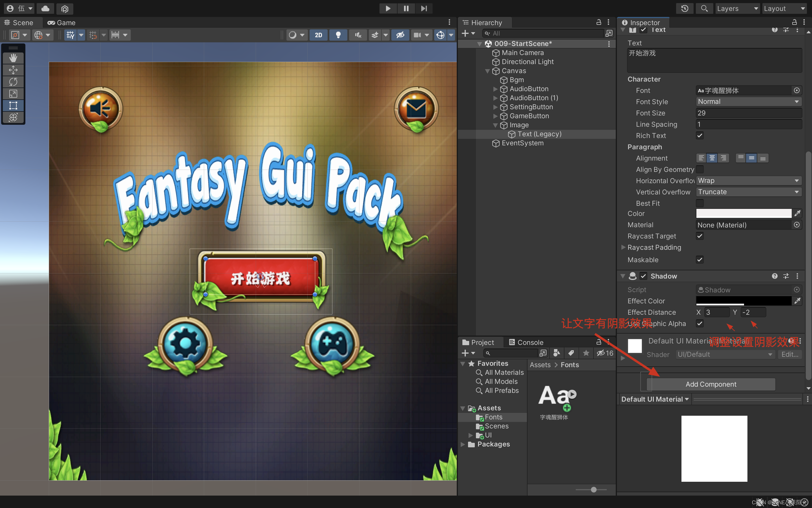Open the Layout dropdown
The image size is (812, 508).
pyautogui.click(x=784, y=8)
